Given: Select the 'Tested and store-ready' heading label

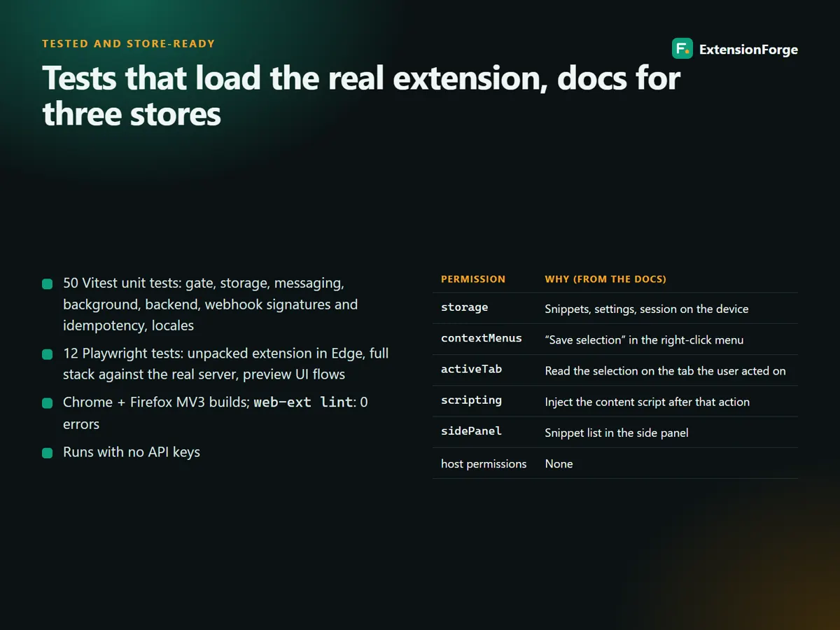Looking at the screenshot, I should [x=129, y=43].
